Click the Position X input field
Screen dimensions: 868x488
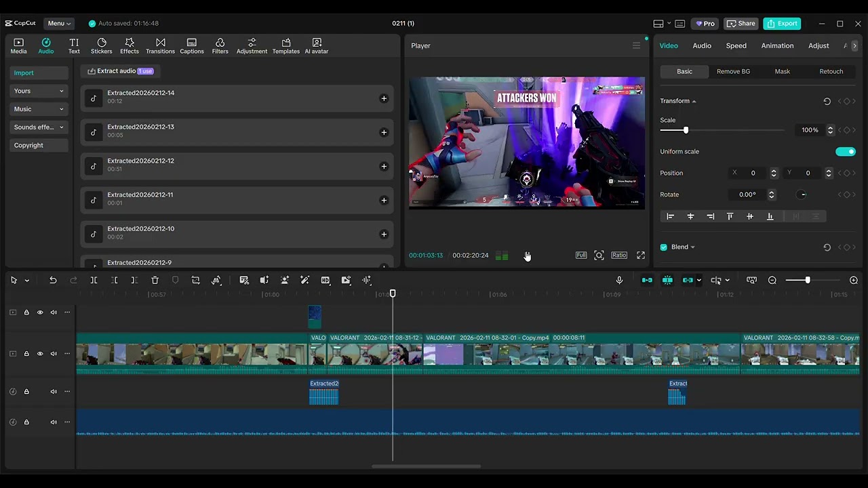point(753,173)
